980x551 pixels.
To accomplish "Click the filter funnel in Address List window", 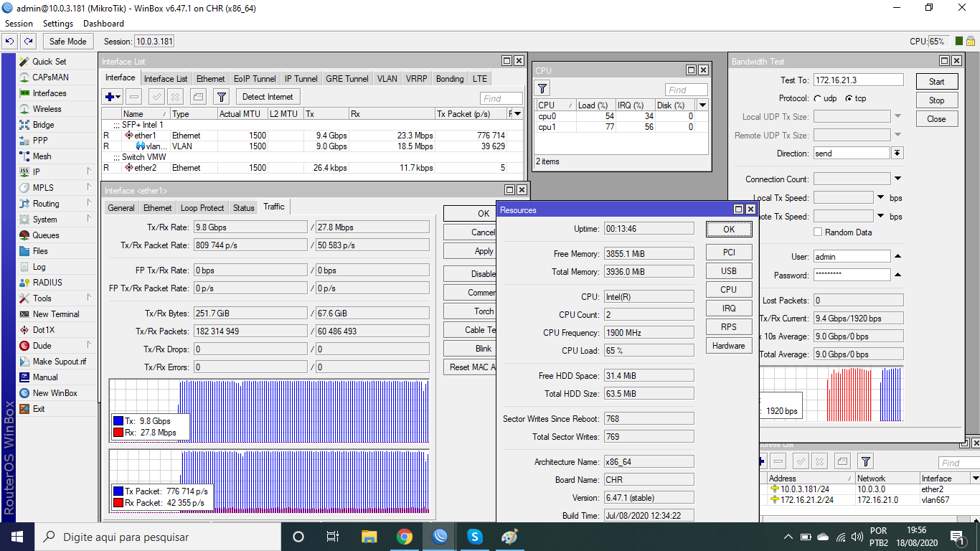I will (866, 461).
